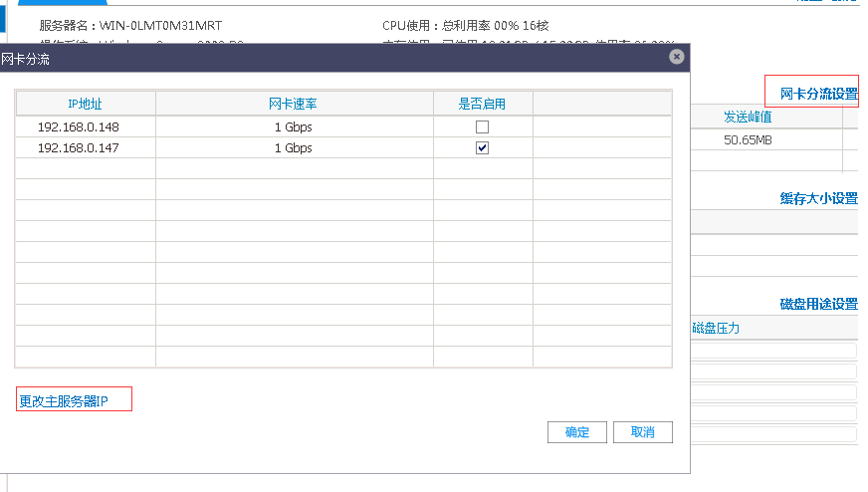The width and height of the screenshot is (868, 492).
Task: Click the CPU使用 status text
Action: pos(466,26)
